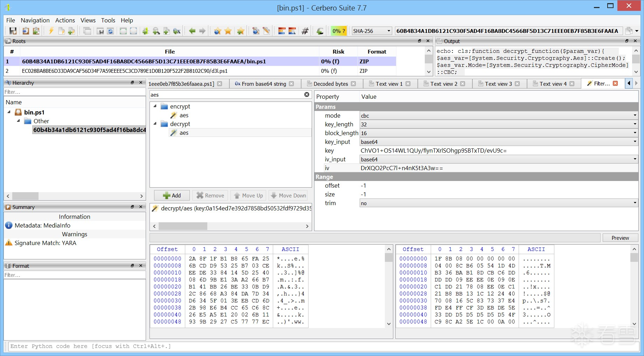Screen dimensions: 644x356
Task: Clear the aes filter text with X icon
Action: 307,95
